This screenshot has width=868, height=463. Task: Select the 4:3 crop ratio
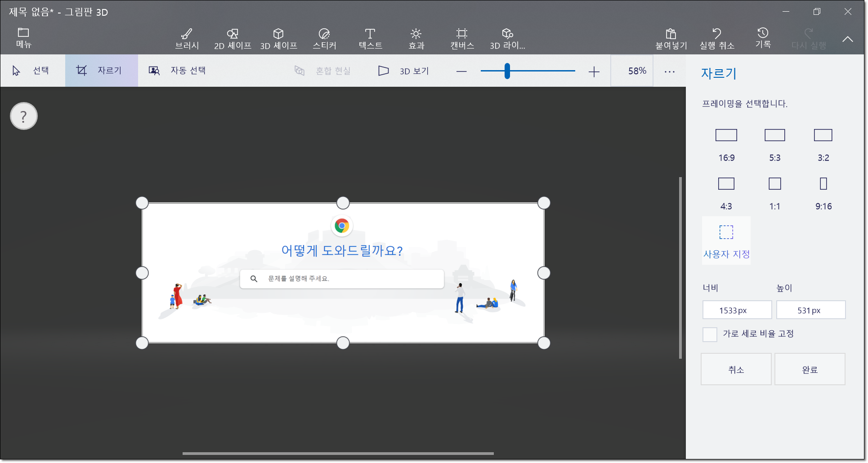[726, 193]
